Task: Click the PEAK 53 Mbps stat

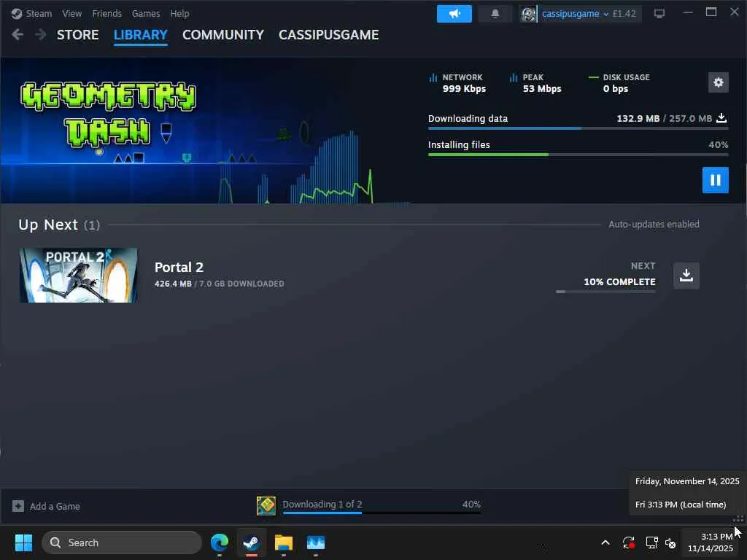Action: (x=535, y=83)
